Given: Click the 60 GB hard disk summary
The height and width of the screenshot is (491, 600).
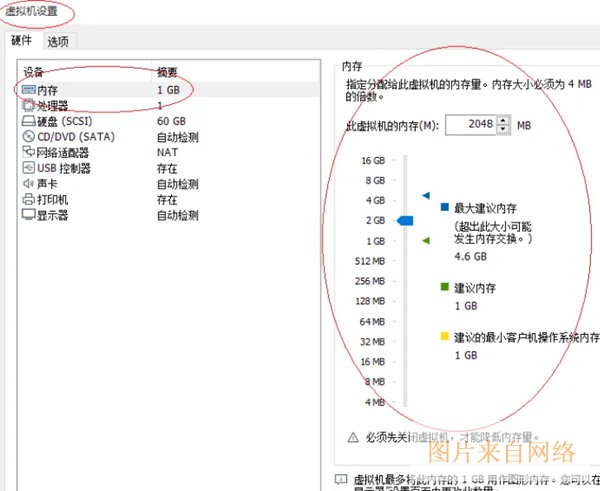Looking at the screenshot, I should pos(171,121).
